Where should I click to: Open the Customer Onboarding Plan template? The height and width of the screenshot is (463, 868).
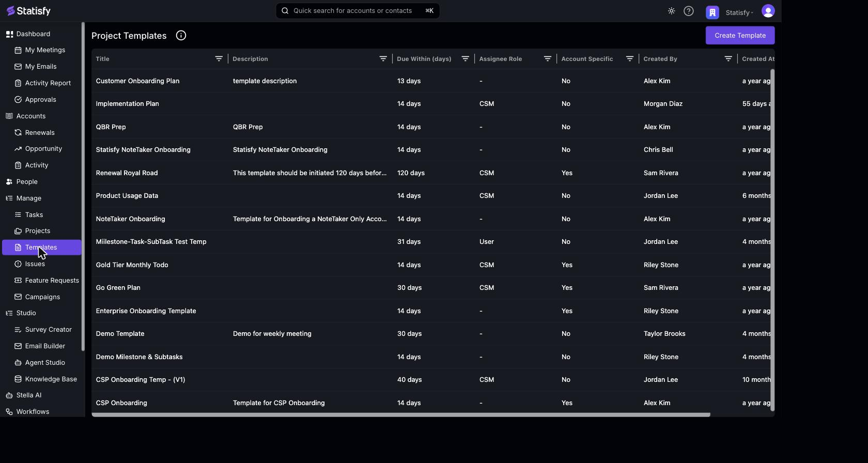tap(137, 81)
